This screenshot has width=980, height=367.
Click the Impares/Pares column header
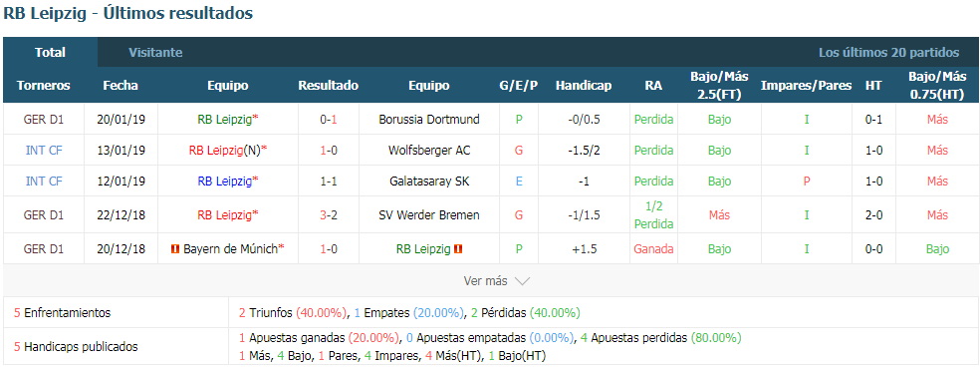807,86
